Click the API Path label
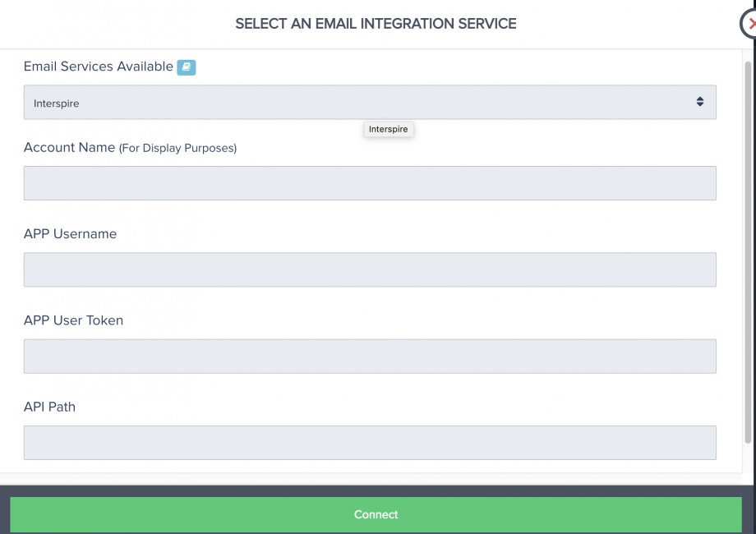 point(49,407)
